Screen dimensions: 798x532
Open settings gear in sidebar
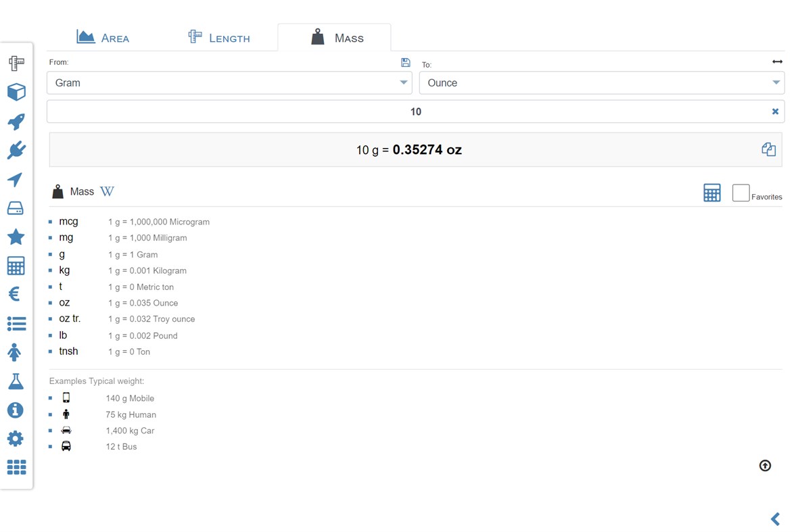[x=16, y=439]
